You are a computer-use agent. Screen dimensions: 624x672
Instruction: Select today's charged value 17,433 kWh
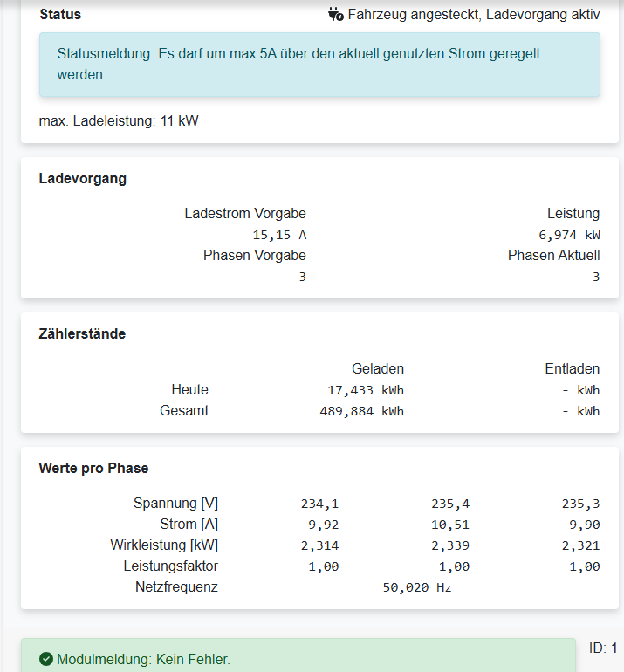360,390
